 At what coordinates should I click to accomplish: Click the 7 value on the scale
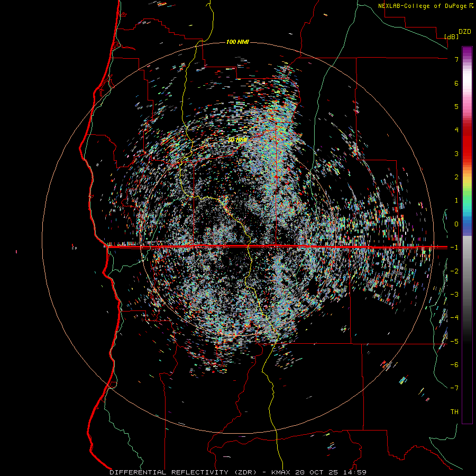click(x=456, y=59)
